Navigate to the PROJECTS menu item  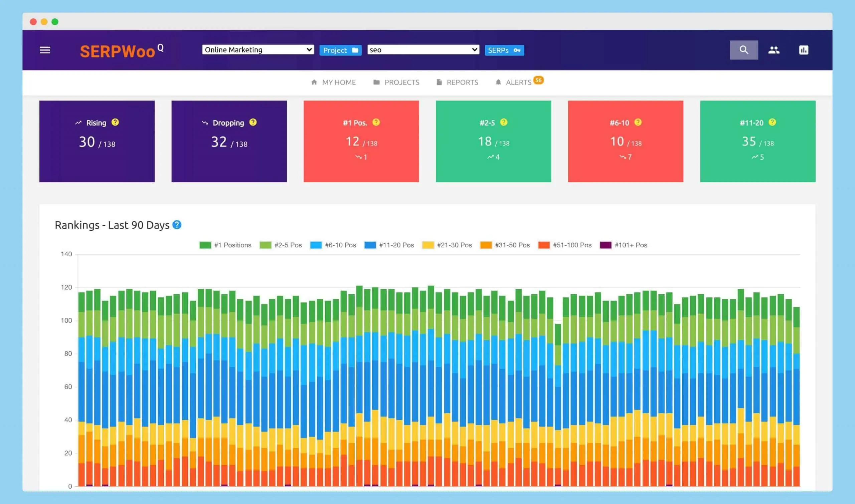[x=402, y=82]
